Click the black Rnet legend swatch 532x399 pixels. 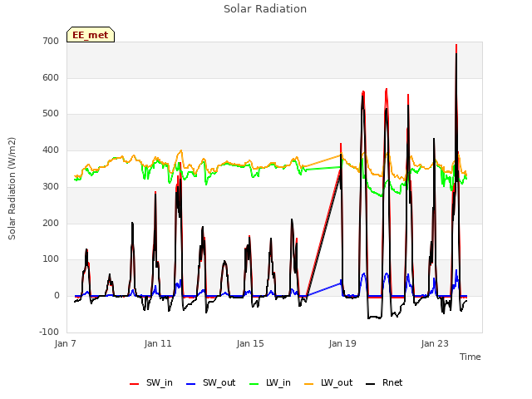[371, 384]
